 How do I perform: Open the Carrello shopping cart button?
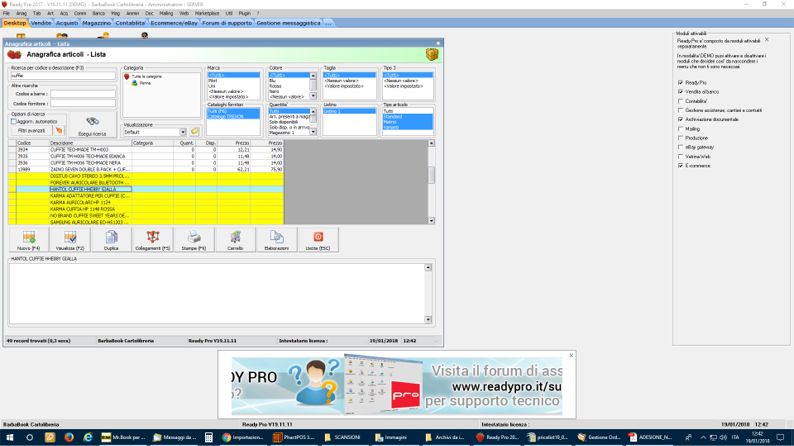[x=235, y=240]
